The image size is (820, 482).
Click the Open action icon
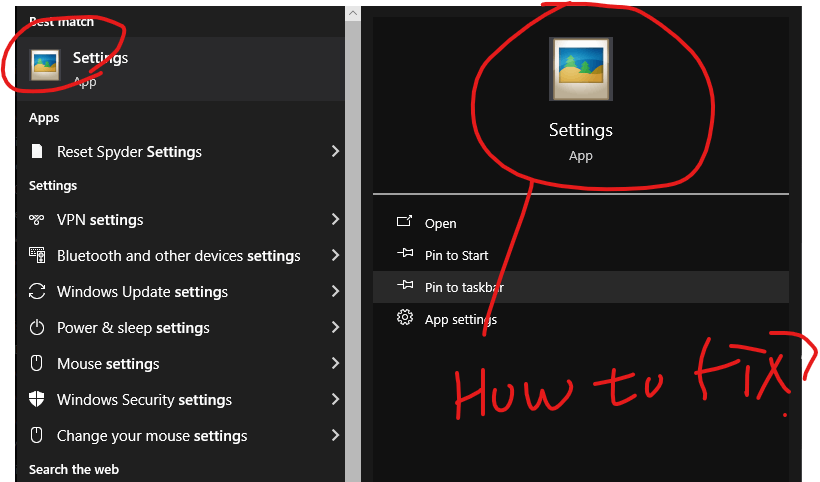coord(404,221)
